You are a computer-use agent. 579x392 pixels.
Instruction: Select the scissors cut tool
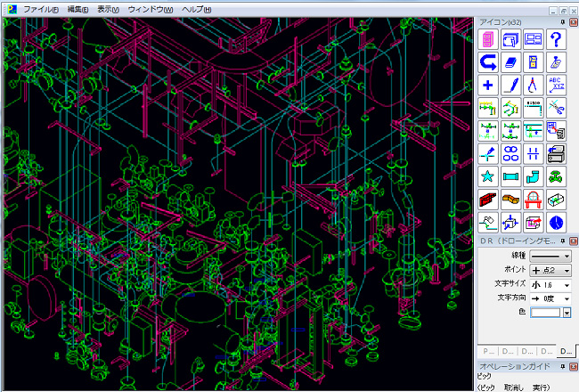click(x=556, y=108)
